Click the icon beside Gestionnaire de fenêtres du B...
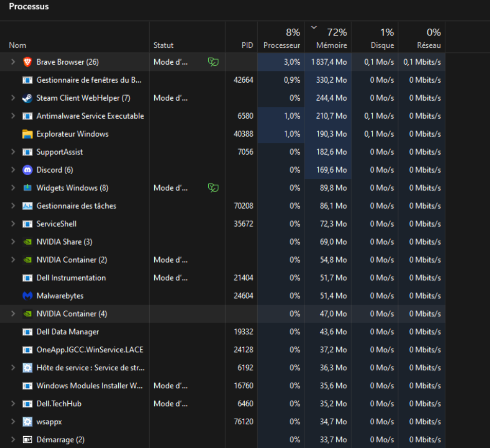The width and height of the screenshot is (490, 448). (27, 80)
